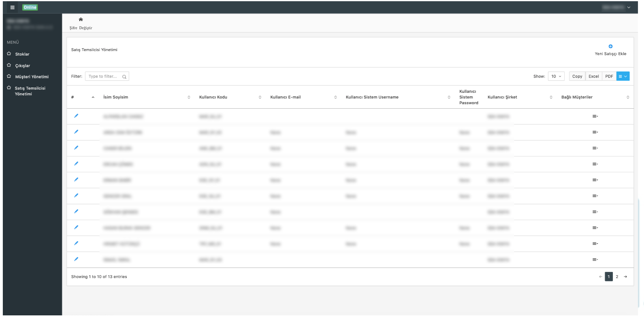Open Stoklar in the sidebar menu
644x317 pixels.
[22, 54]
